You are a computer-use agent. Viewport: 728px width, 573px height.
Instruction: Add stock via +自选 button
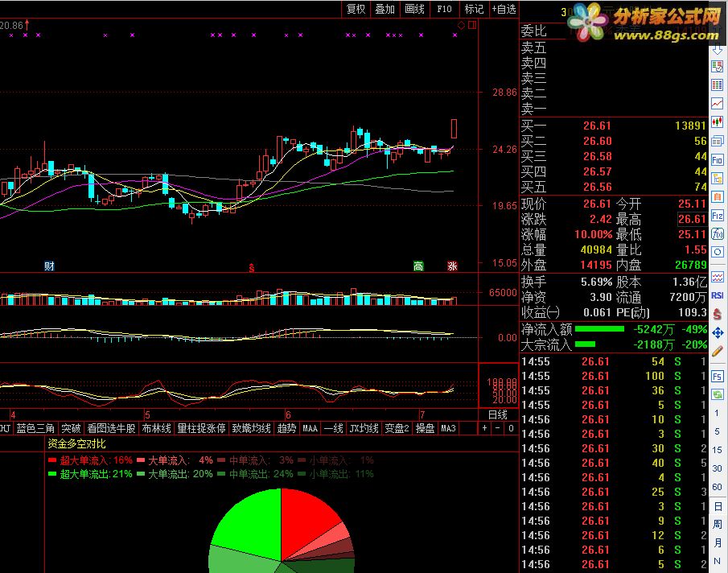pos(504,9)
